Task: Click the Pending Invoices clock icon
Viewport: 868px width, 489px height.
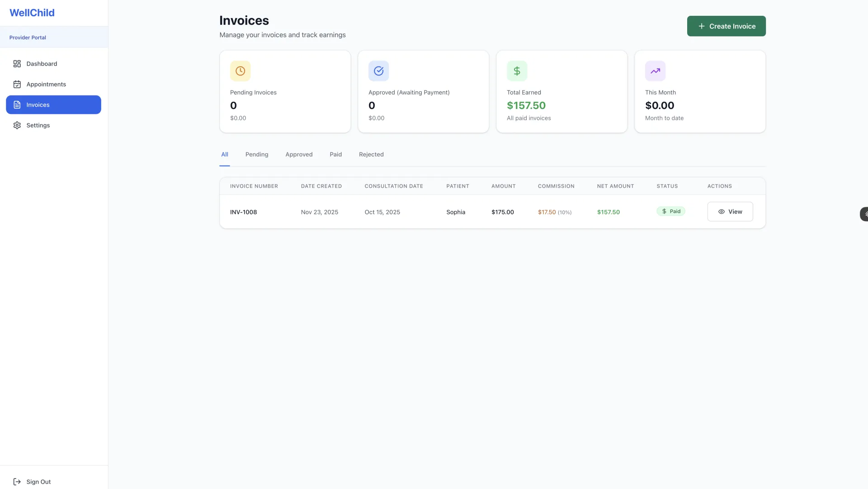Action: coord(240,71)
